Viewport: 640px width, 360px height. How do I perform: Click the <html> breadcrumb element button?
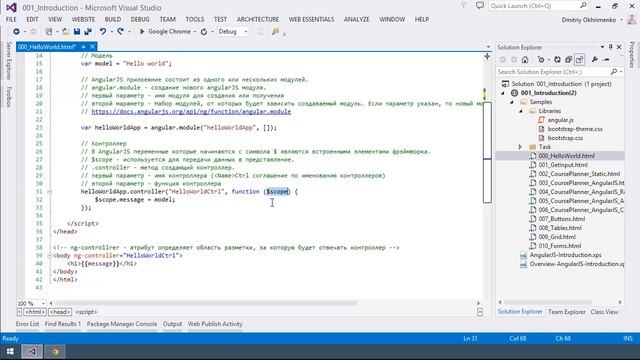tap(35, 312)
